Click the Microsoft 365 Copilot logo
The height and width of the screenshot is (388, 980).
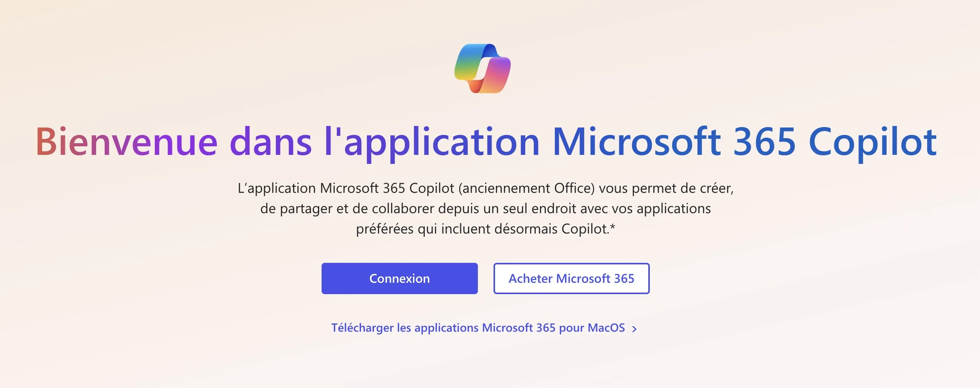(482, 68)
